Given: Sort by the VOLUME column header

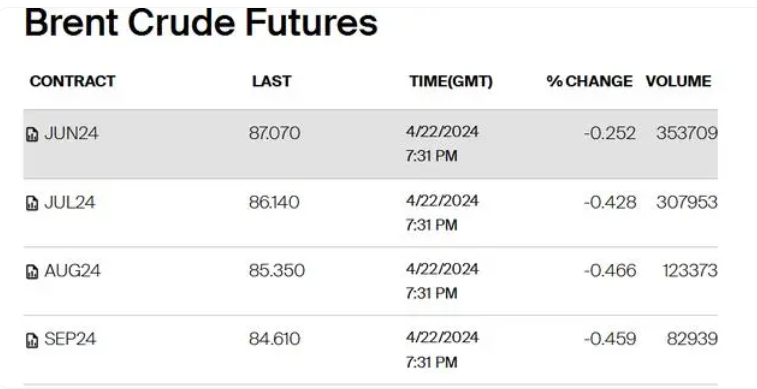Looking at the screenshot, I should (x=678, y=81).
